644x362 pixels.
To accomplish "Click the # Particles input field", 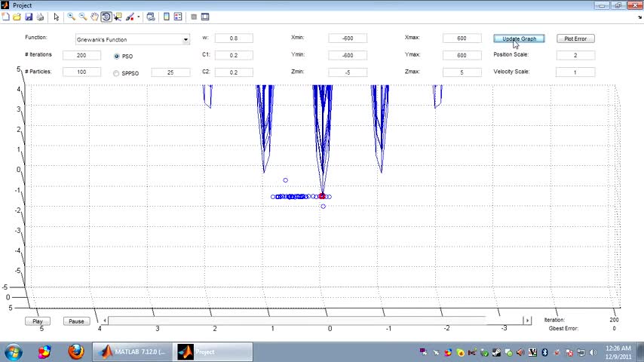I will (x=81, y=72).
